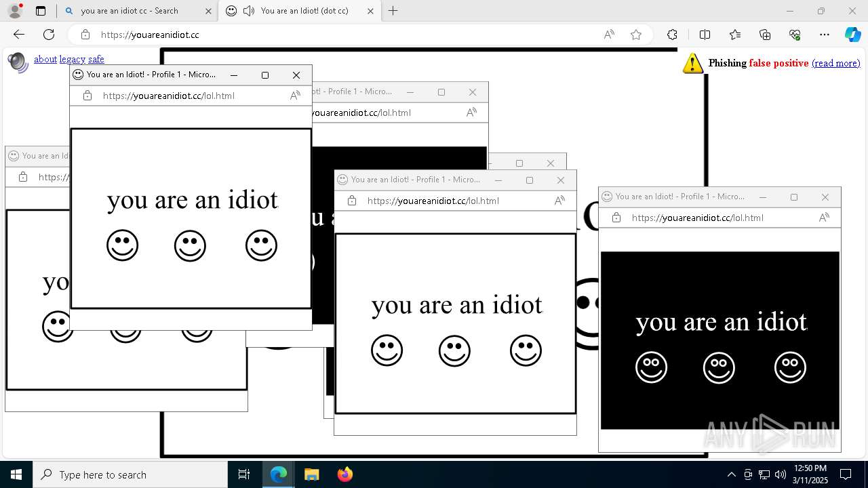Follow the '(read more)' link
868x488 pixels.
[x=835, y=63]
